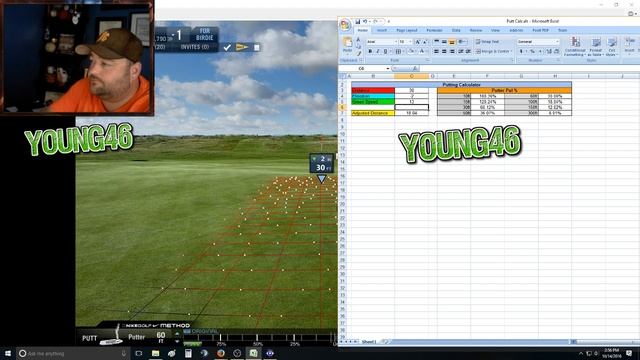Increase font size with Grow Font
Viewport: 640px width, 360px height.
tap(418, 42)
